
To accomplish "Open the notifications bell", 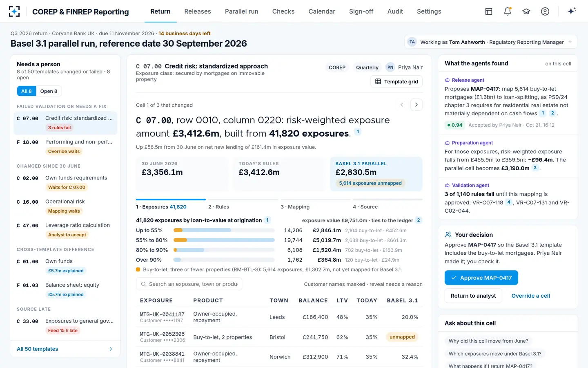I will point(508,11).
